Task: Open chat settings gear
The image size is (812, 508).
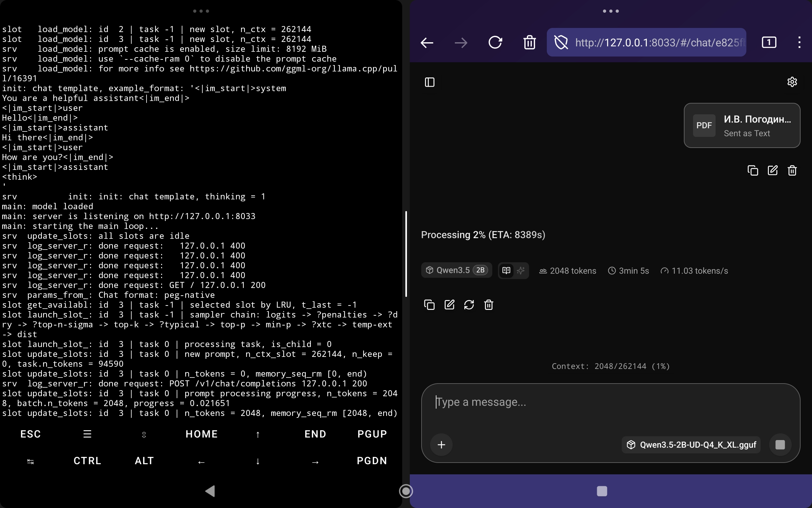Action: 792,82
